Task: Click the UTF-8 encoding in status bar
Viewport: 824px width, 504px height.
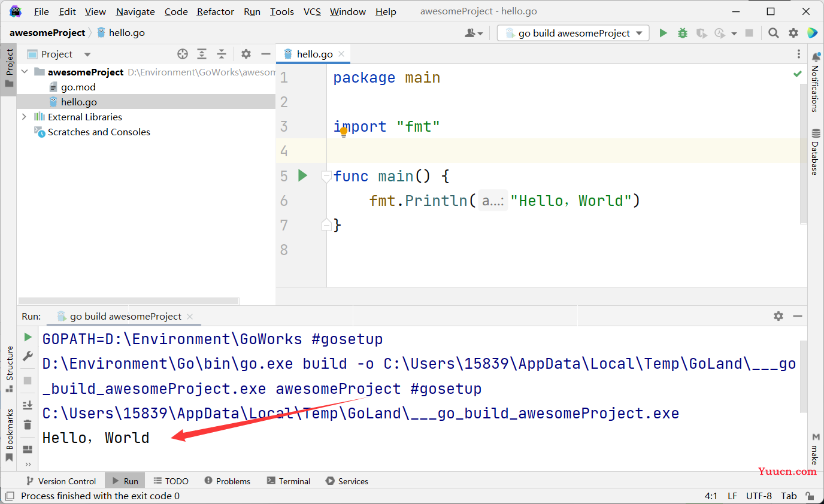Action: coord(759,496)
